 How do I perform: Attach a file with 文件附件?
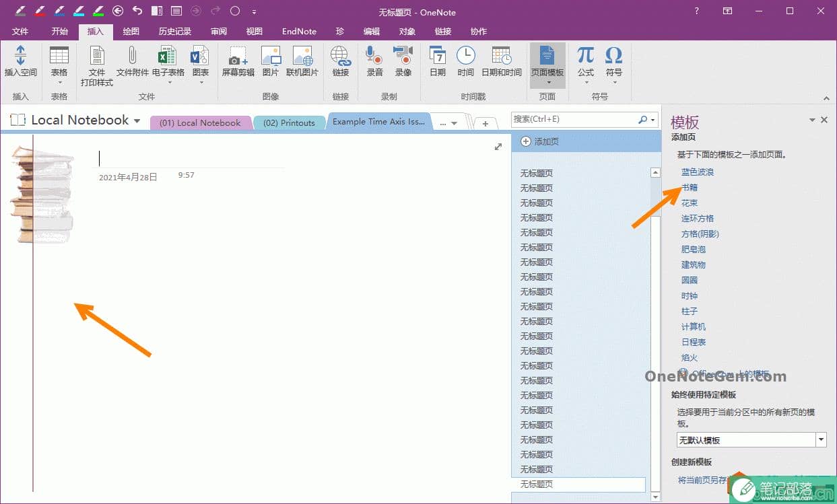click(x=132, y=62)
